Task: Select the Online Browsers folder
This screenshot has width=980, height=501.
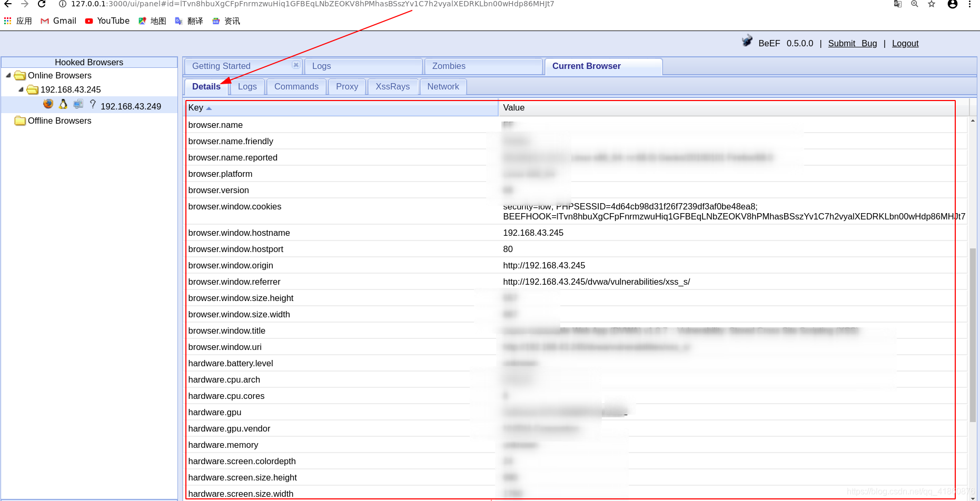Action: click(x=53, y=75)
